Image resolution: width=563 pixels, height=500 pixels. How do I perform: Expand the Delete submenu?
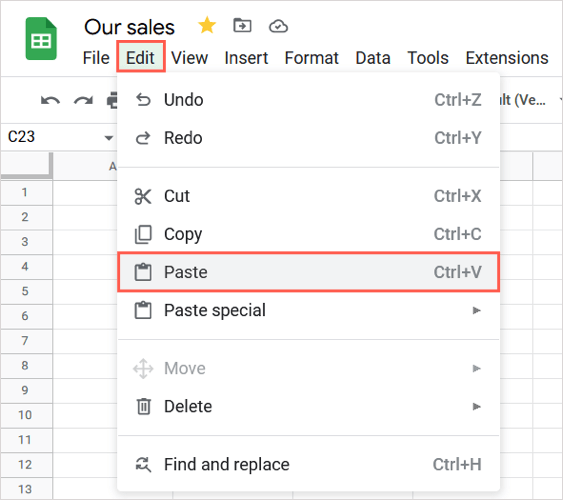click(308, 406)
